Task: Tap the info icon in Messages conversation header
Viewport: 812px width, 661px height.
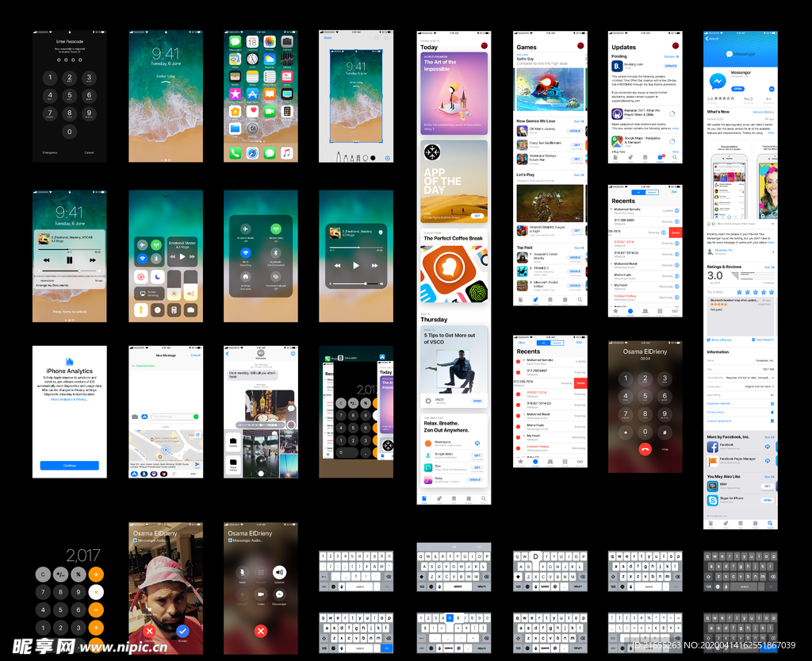Action: pyautogui.click(x=293, y=354)
